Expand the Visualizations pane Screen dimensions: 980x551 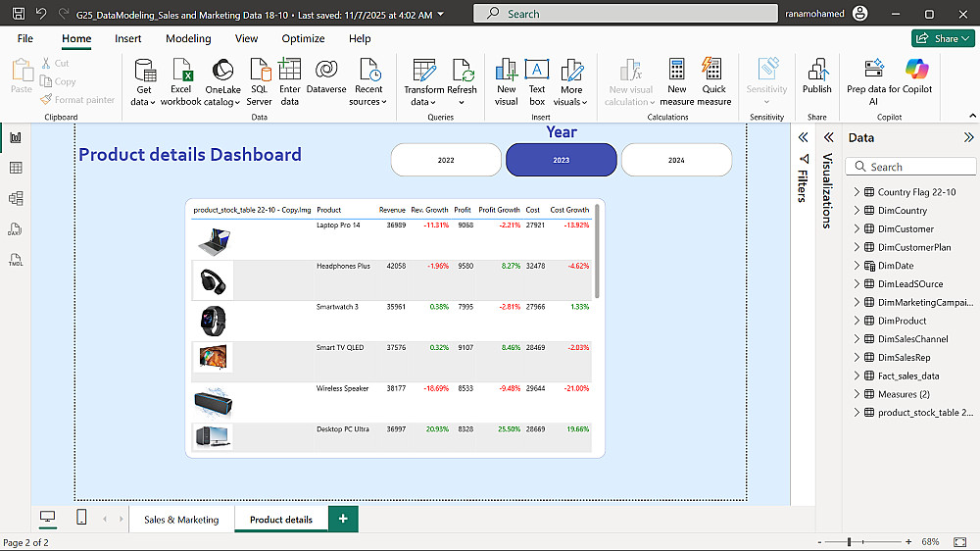pos(829,137)
